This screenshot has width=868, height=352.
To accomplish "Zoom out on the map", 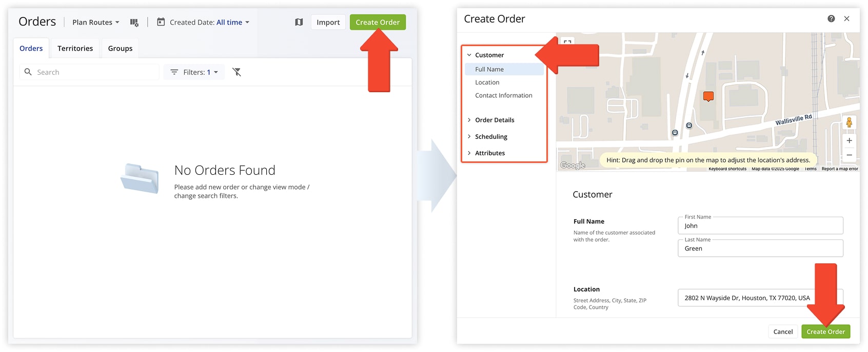I will tap(849, 155).
